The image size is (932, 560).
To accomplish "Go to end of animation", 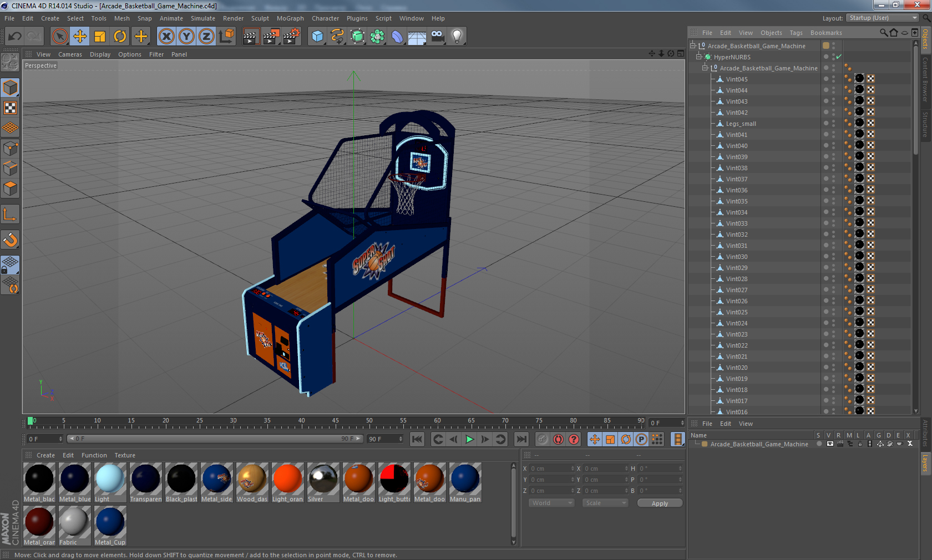I will pyautogui.click(x=521, y=439).
